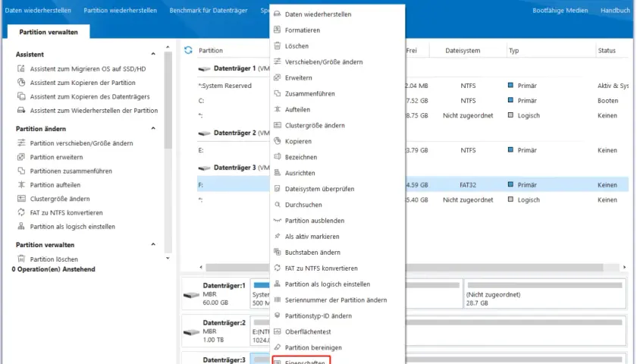The image size is (637, 364).
Task: Click the Kopieren der Partition assistant icon
Action: coord(21,82)
